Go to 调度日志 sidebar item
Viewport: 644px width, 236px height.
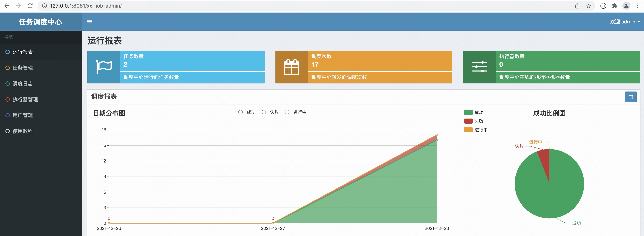click(23, 84)
